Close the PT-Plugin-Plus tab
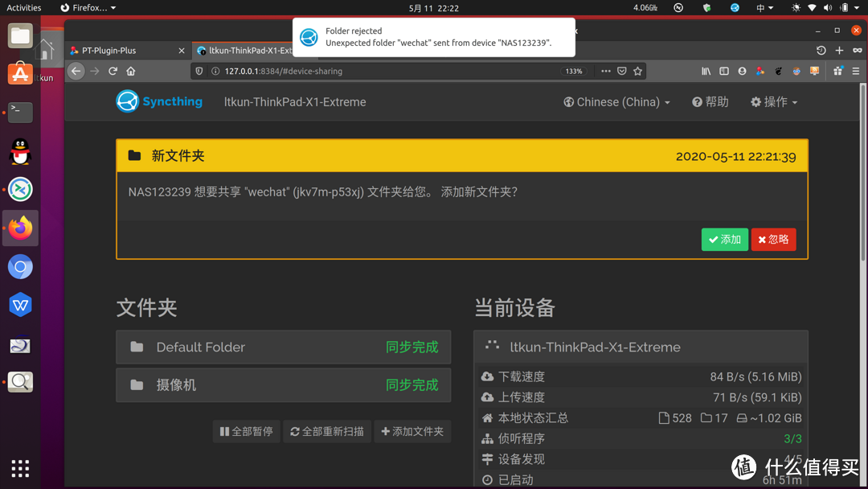Viewport: 868px width, 489px height. coord(181,51)
